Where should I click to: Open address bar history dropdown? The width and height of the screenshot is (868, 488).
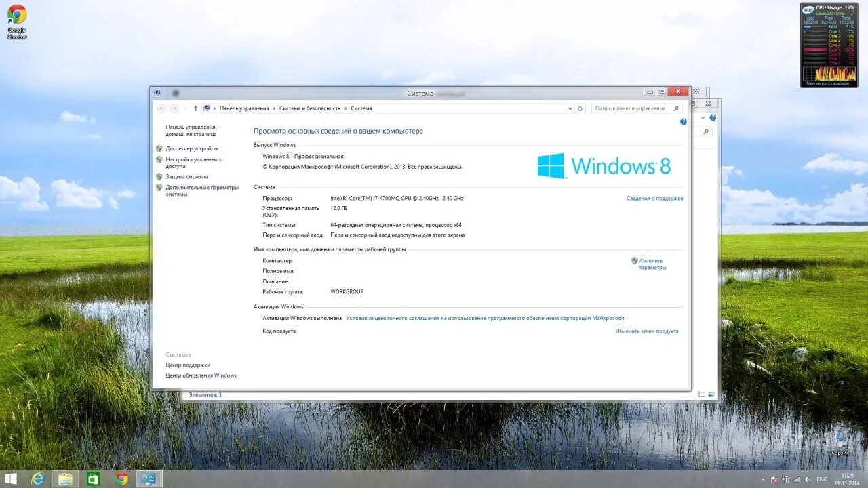570,108
